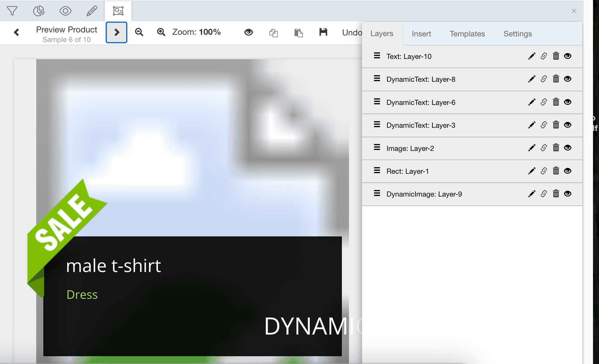
Task: Click the save floppy disk icon
Action: [x=323, y=32]
